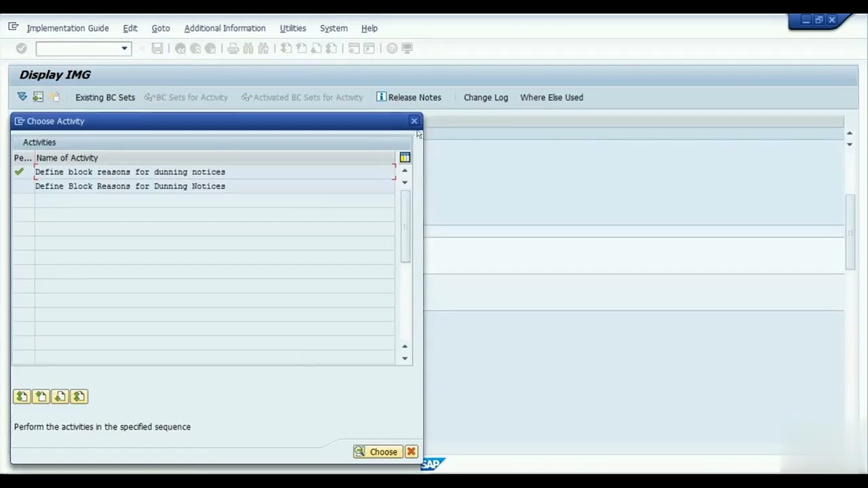Viewport: 868px width, 488px height.
Task: Click the Existing BC Sets button
Action: (x=105, y=97)
